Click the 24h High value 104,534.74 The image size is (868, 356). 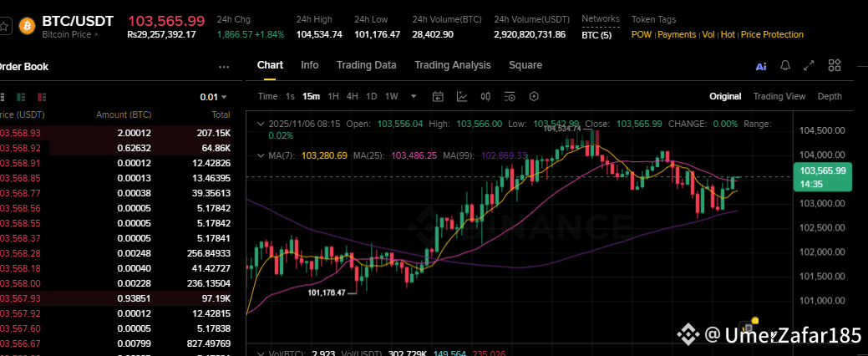[x=319, y=34]
